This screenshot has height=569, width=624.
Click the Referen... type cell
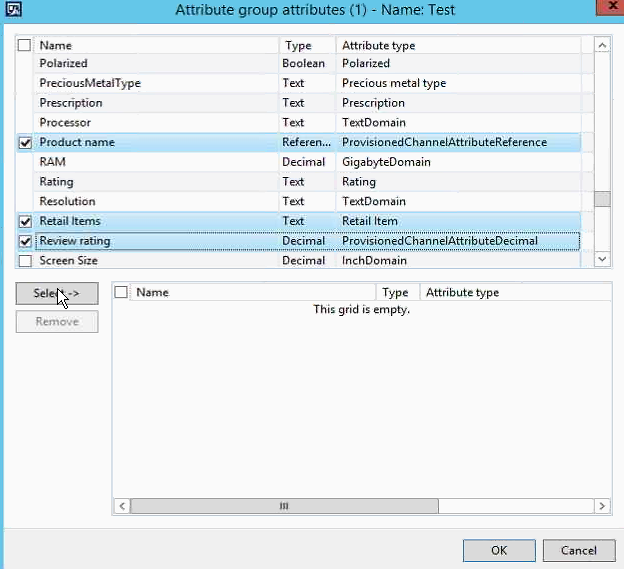tap(306, 142)
